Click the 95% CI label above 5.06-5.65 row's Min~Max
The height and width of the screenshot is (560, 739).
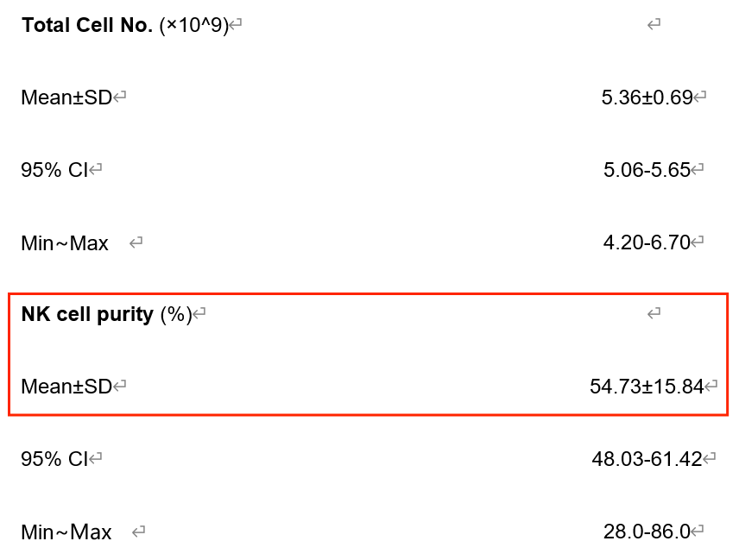54,170
